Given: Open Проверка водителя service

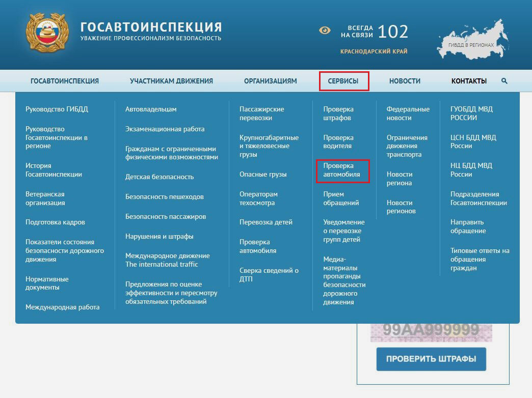Looking at the screenshot, I should tap(338, 141).
